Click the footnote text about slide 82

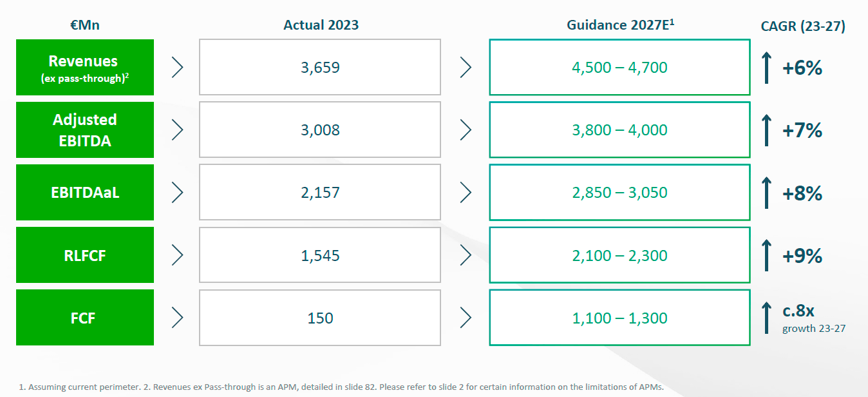point(341,387)
